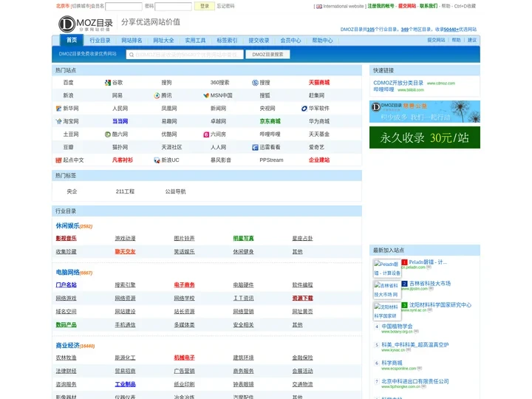This screenshot has height=399, width=532.
Task: Open the 天猫商城 link
Action: [x=319, y=83]
